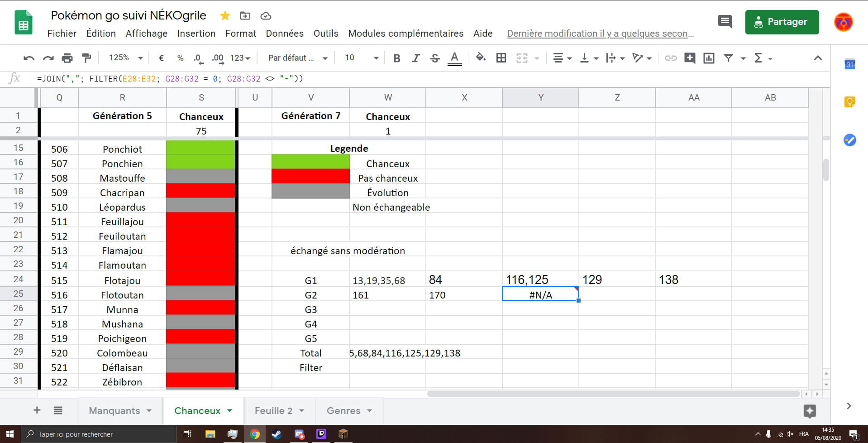Switch to the Feuille 2 tab

click(x=273, y=411)
